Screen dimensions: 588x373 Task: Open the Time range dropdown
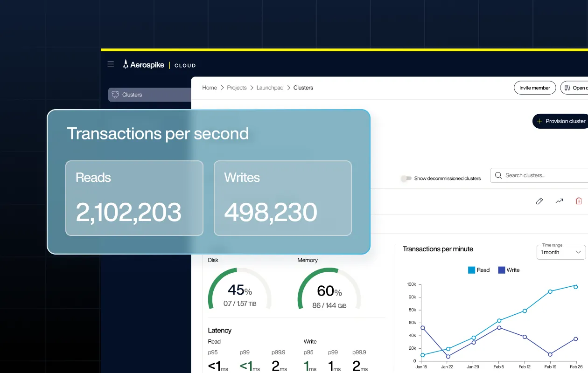560,252
